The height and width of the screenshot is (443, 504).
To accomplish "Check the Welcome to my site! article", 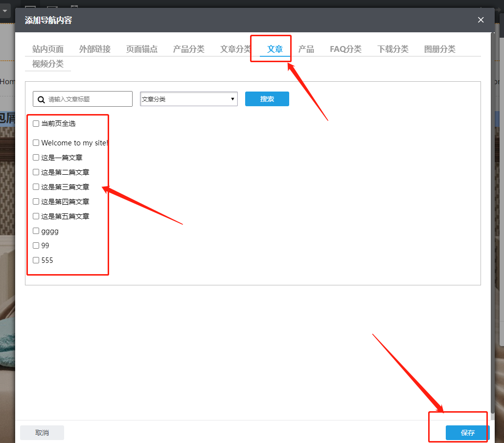I will pyautogui.click(x=36, y=143).
